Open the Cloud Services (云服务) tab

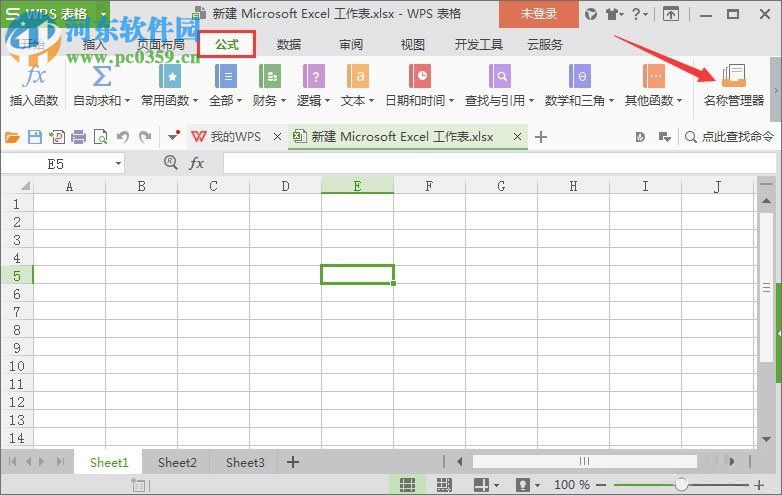(545, 45)
